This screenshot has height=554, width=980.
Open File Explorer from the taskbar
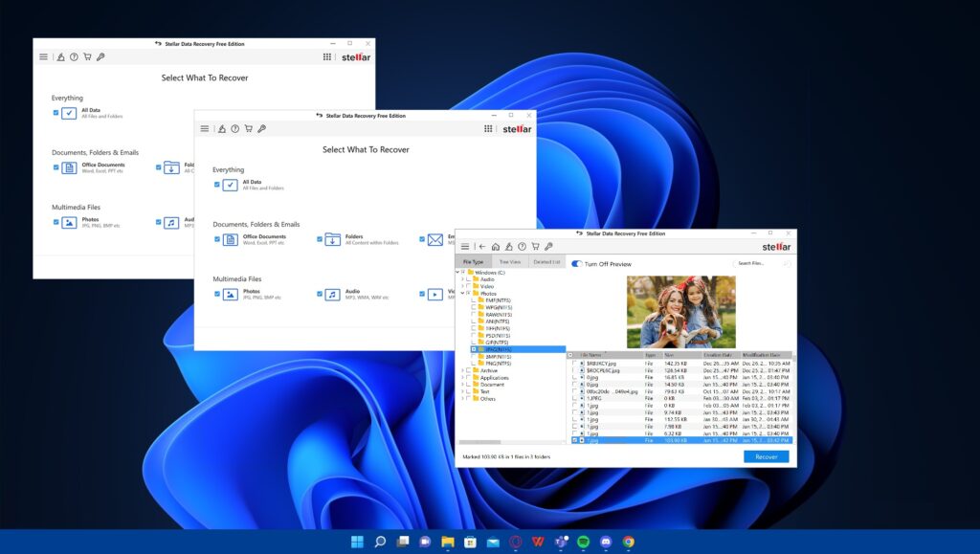[448, 542]
